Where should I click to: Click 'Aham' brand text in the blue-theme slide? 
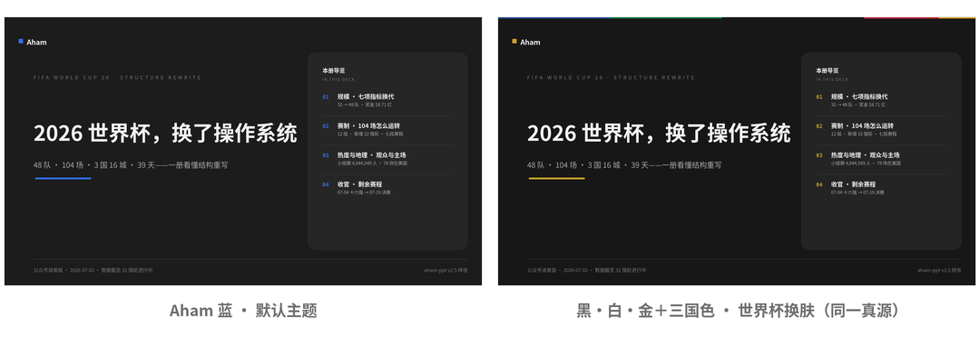tap(37, 42)
